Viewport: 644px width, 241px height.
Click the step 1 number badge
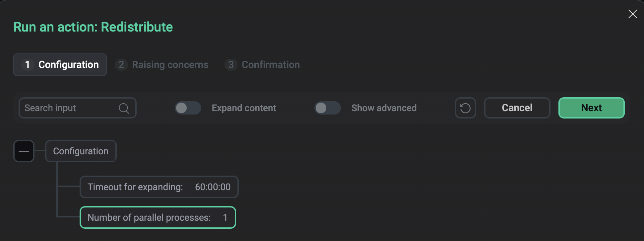coord(28,65)
